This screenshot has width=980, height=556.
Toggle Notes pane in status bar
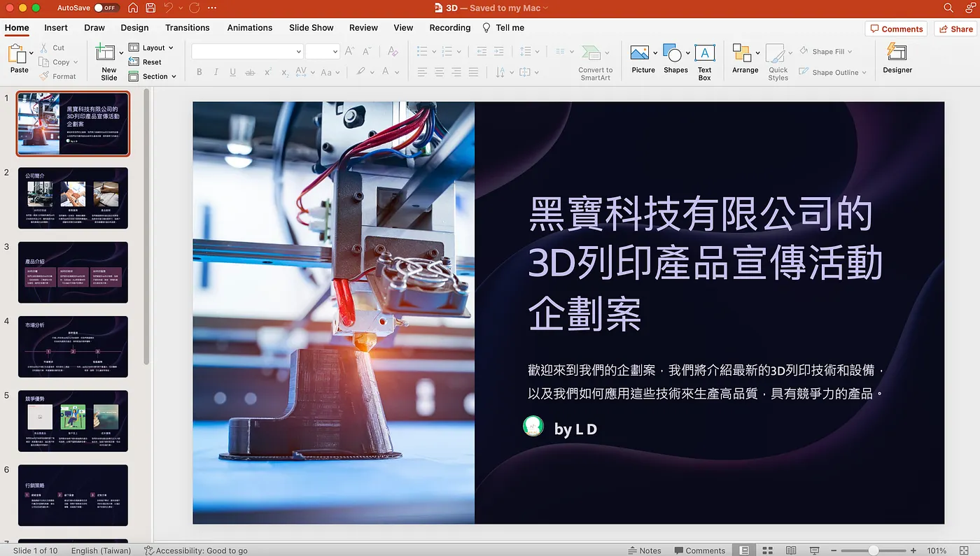645,550
